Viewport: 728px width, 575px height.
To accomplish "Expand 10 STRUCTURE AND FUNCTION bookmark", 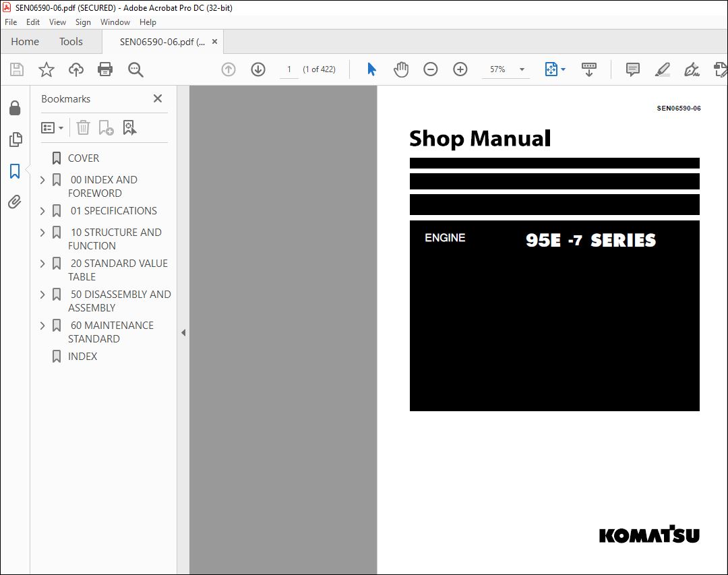I will tap(42, 233).
